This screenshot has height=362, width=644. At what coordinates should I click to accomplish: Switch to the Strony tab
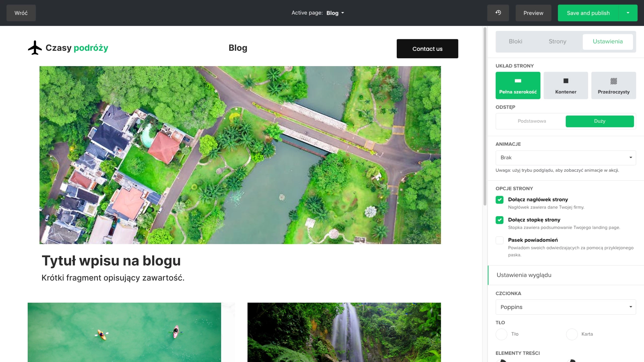[557, 41]
